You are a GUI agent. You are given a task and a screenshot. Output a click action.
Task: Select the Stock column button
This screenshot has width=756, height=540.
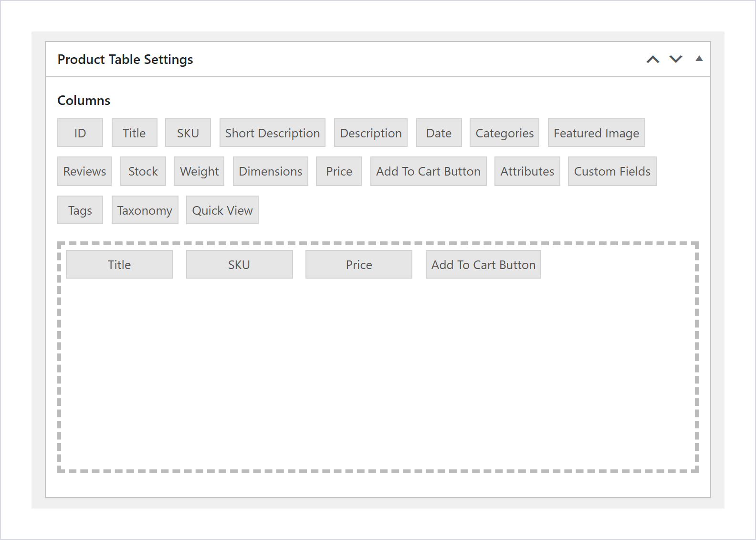pos(143,171)
